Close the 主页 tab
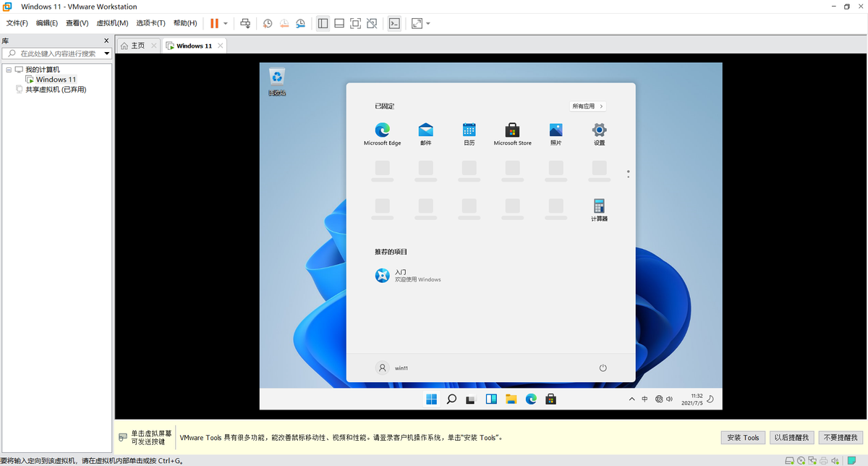Image resolution: width=868 pixels, height=466 pixels. point(153,46)
